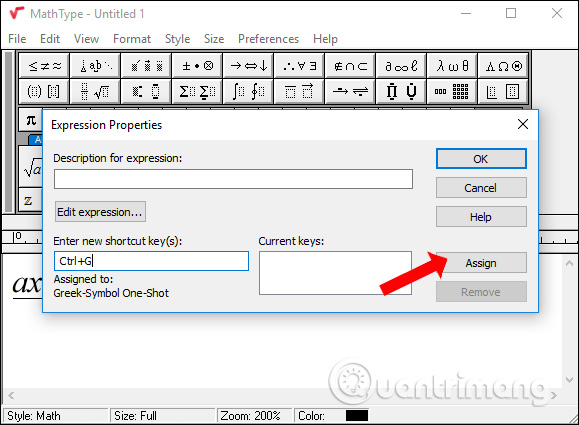Maximize the MathType window
The width and height of the screenshot is (579, 425).
pyautogui.click(x=511, y=14)
